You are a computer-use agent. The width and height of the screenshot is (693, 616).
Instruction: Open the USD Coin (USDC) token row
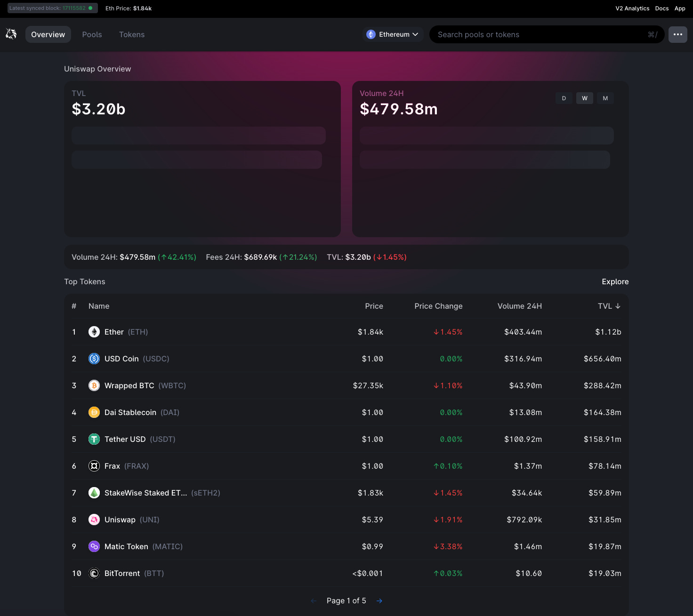(x=346, y=359)
